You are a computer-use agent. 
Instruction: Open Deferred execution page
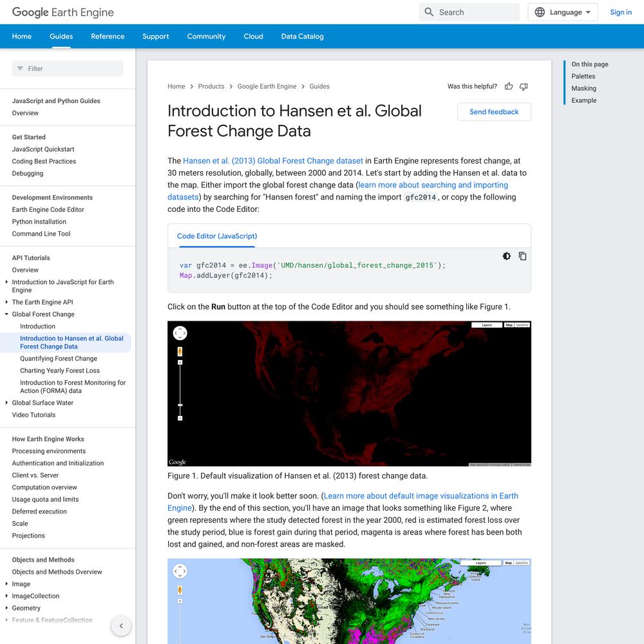39,512
